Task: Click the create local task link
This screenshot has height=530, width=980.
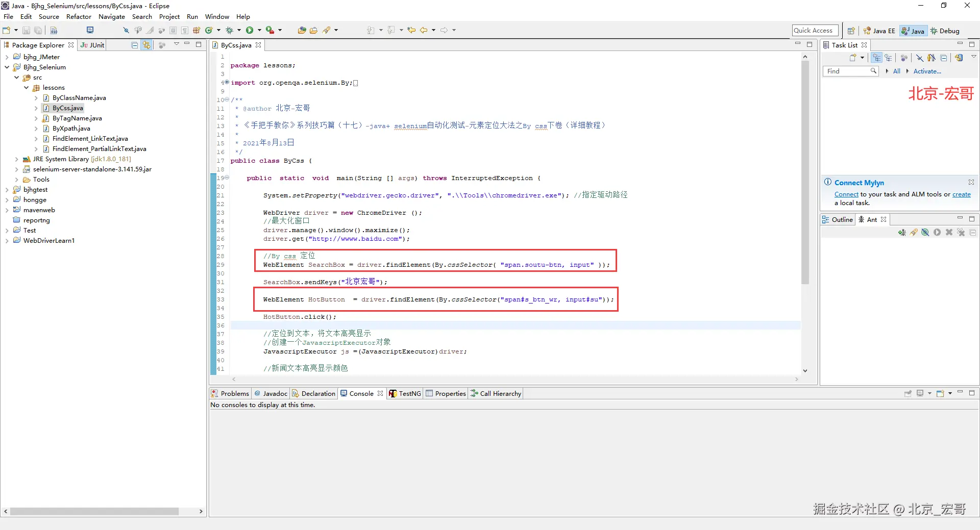Action: click(962, 194)
